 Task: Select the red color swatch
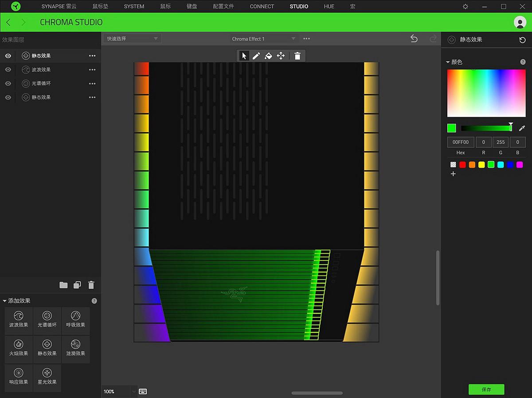462,165
